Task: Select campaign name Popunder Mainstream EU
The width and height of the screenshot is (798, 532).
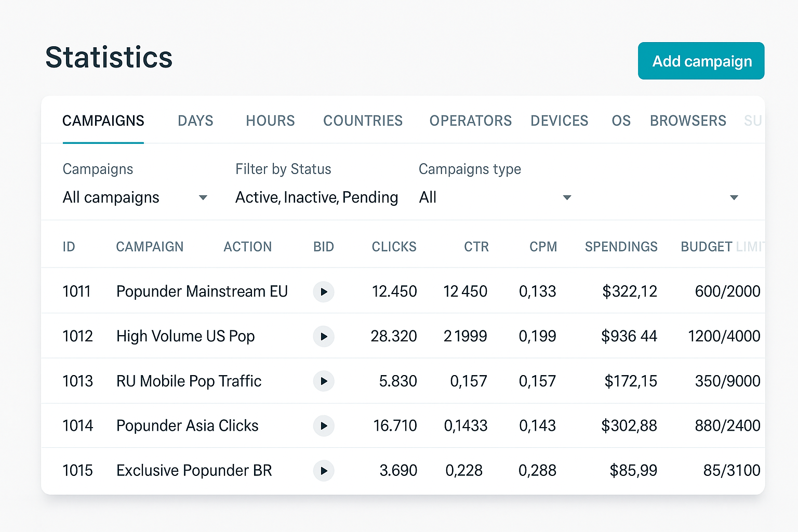Action: [x=202, y=291]
